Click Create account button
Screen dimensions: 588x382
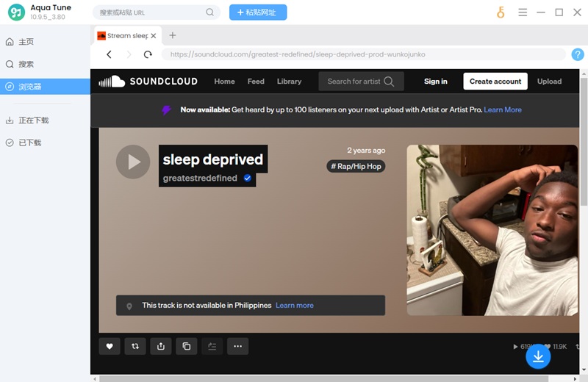point(495,82)
